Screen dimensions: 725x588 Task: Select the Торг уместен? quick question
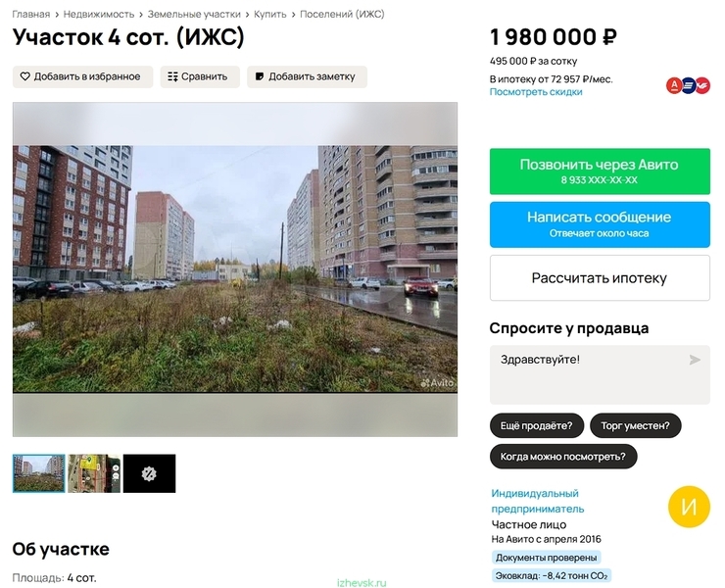(635, 425)
